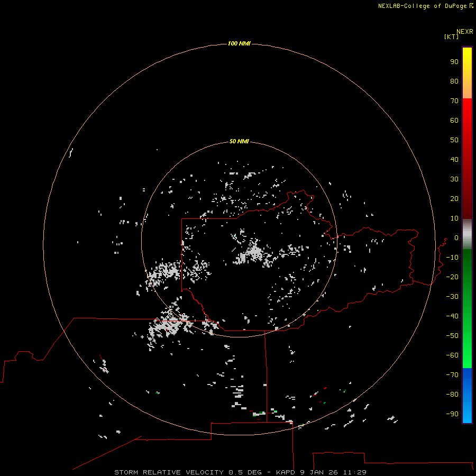Click the -50 value on velocity scale
The width and height of the screenshot is (476, 476).
[x=452, y=336]
